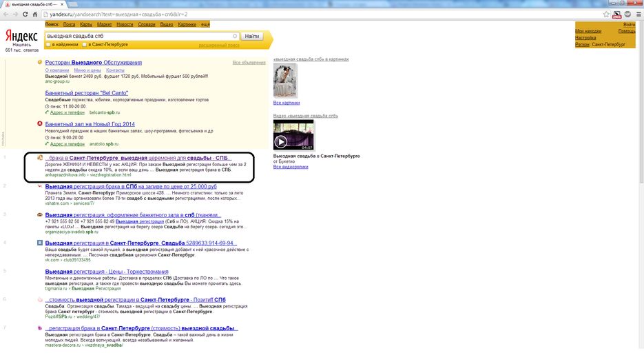
Task: Open ad Ресторан Выездного Обслуживания
Action: [93, 63]
